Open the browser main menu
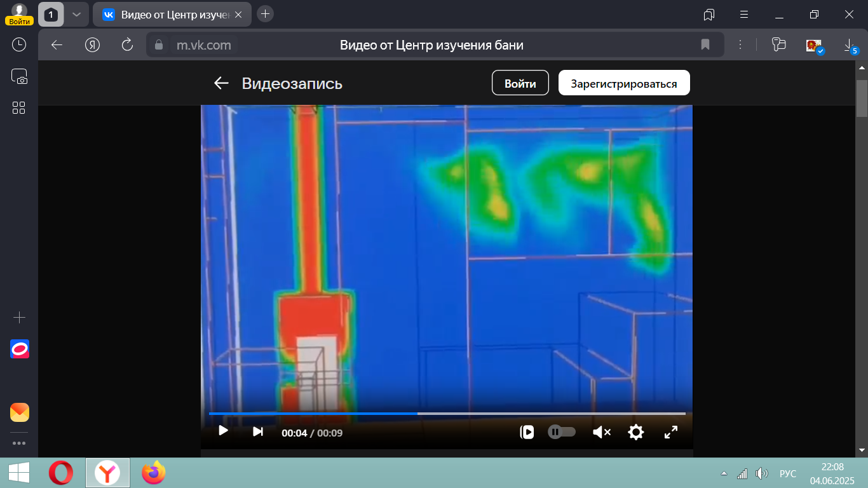 click(744, 14)
